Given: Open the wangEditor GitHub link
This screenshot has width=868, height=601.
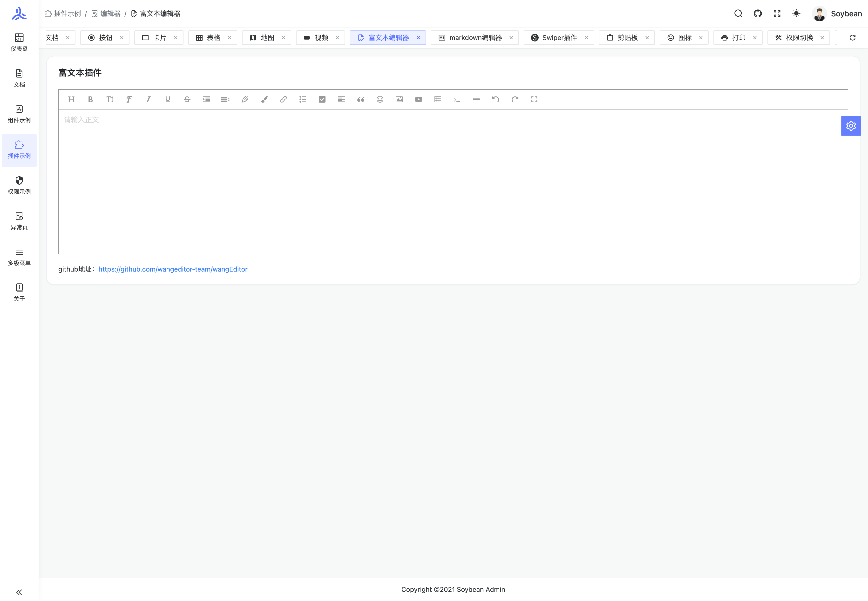Looking at the screenshot, I should coord(173,269).
